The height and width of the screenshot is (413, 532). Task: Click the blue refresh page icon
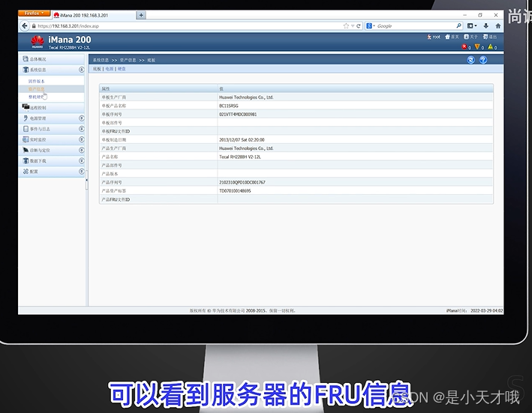click(471, 60)
